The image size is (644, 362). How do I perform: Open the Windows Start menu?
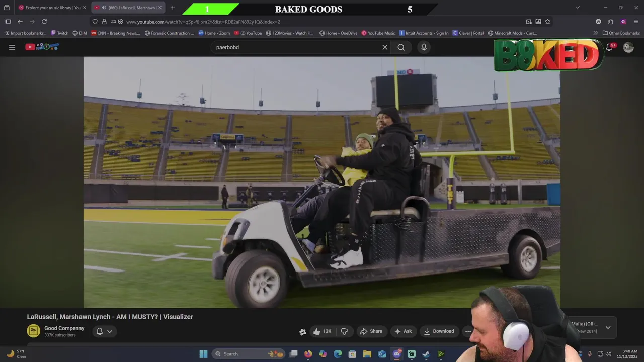pyautogui.click(x=203, y=354)
